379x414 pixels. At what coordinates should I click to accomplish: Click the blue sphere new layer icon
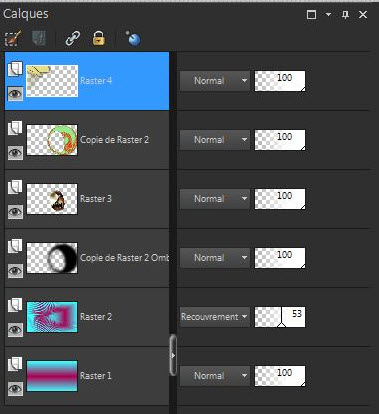click(133, 38)
